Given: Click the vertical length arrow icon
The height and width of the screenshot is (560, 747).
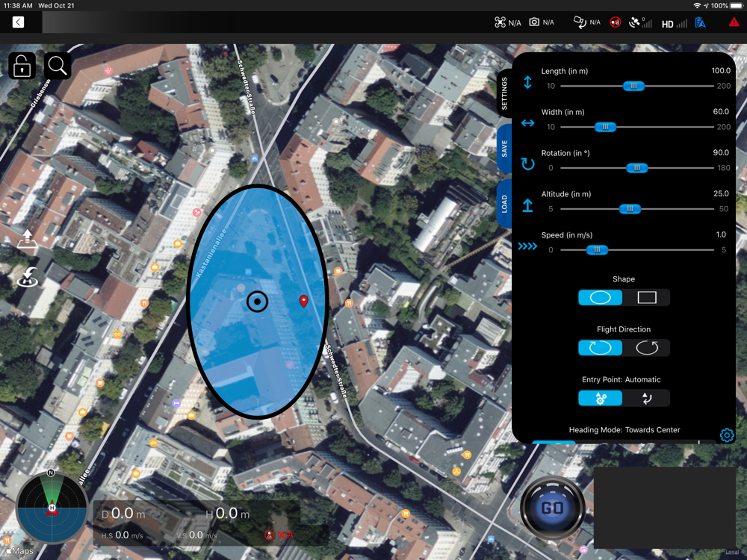Looking at the screenshot, I should 527,82.
